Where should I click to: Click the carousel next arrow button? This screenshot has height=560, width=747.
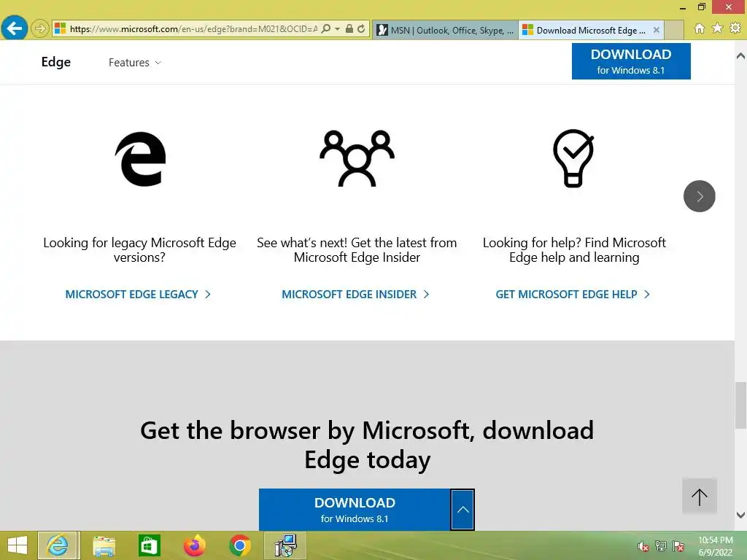700,196
